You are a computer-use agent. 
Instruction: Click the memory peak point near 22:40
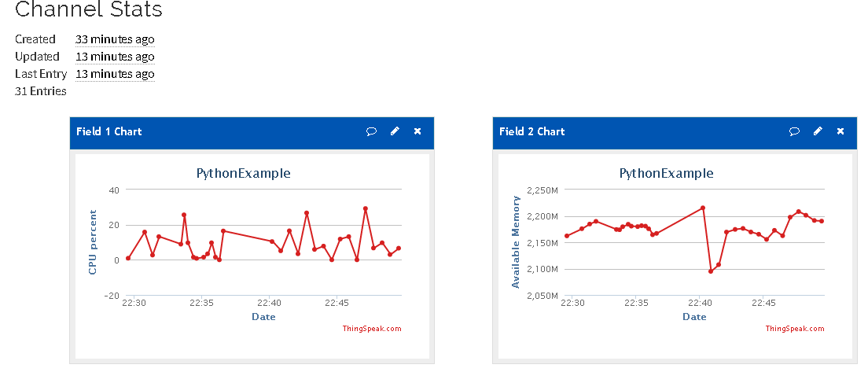pos(703,208)
